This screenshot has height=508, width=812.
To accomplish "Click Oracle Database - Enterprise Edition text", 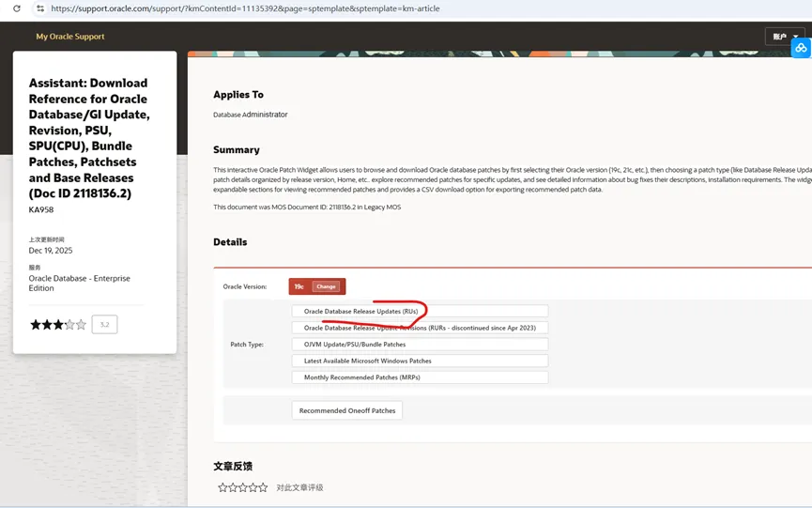I will [79, 283].
